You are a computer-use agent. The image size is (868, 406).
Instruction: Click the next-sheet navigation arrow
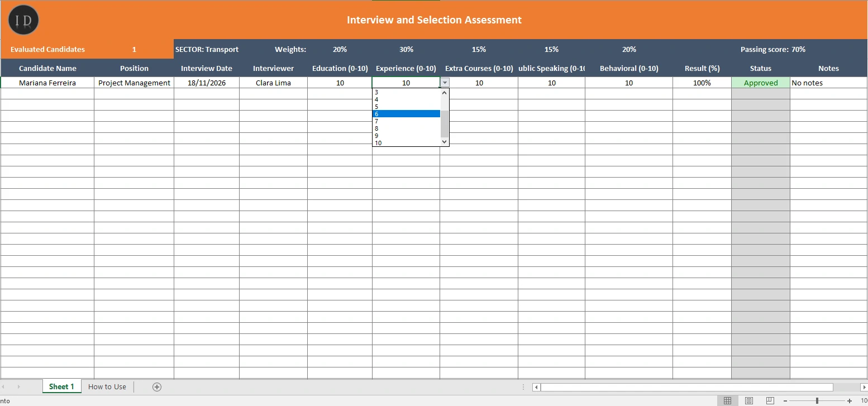18,386
